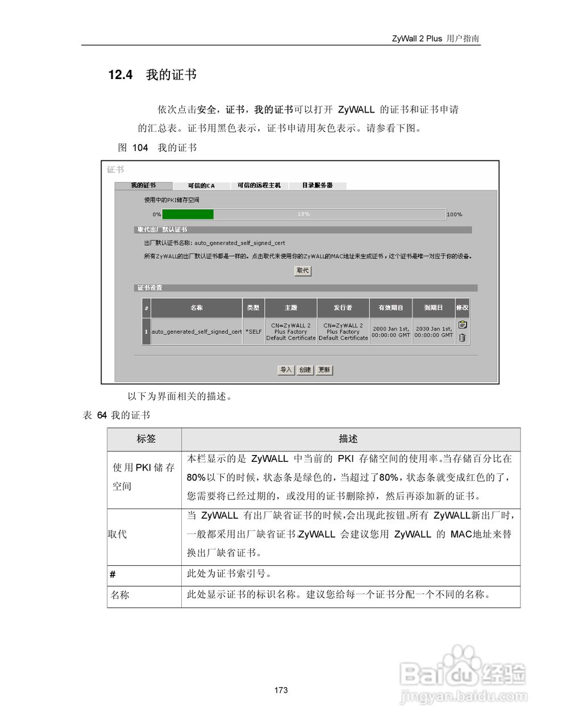Click the 类型 column header
The height and width of the screenshot is (728, 562).
[252, 308]
